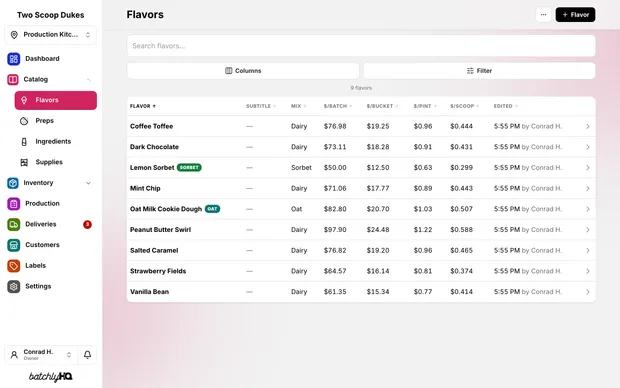Click the SORBET tag on Lemon Sorbet
Image resolution: width=620 pixels, height=388 pixels.
click(x=189, y=167)
